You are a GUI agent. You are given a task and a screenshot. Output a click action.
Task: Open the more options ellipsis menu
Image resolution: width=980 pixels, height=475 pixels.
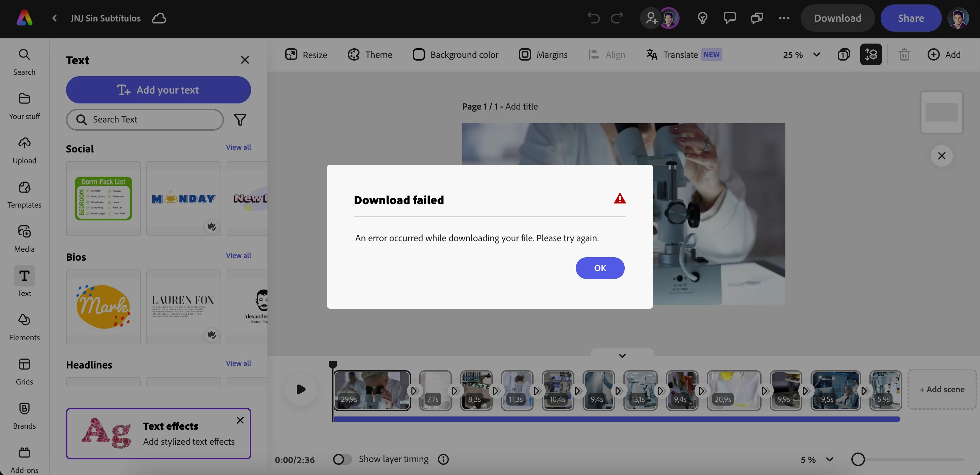(784, 18)
